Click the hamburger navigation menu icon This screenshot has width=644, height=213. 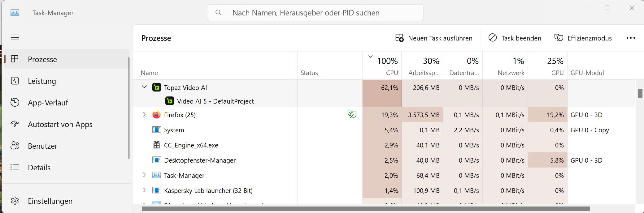point(15,38)
